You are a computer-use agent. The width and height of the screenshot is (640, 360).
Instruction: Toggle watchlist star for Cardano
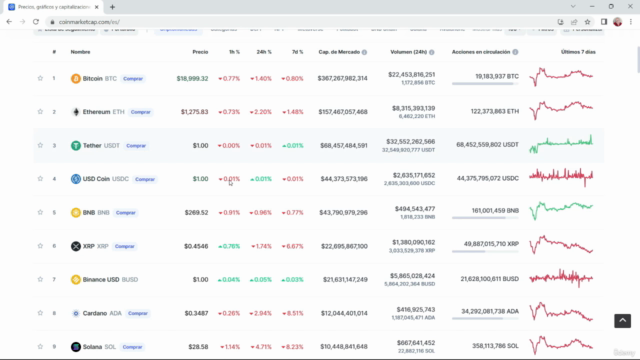[40, 313]
